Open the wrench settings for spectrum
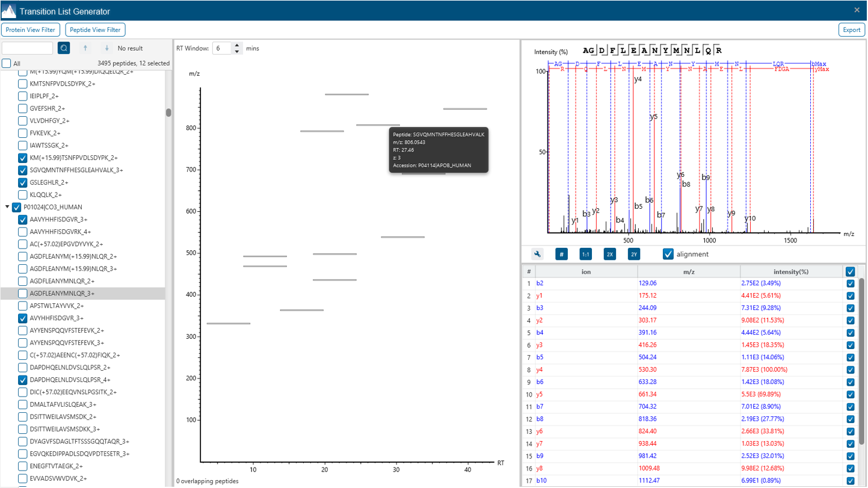868x488 pixels. click(x=537, y=254)
